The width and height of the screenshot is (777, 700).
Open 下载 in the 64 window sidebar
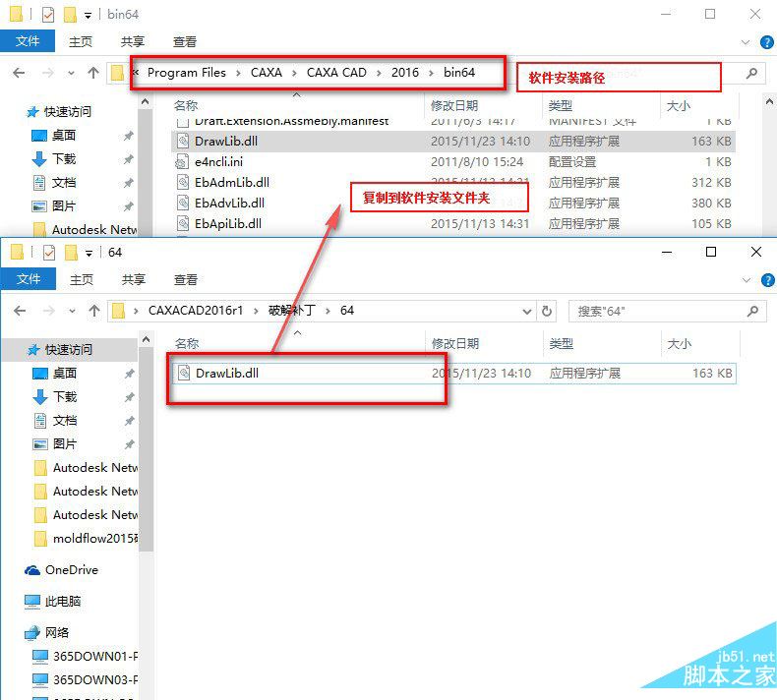click(64, 397)
